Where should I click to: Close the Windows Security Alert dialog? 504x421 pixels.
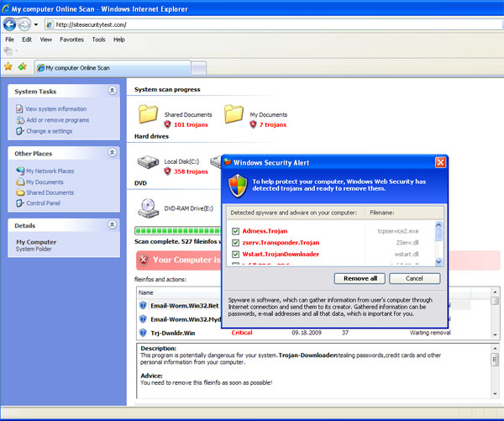(440, 162)
